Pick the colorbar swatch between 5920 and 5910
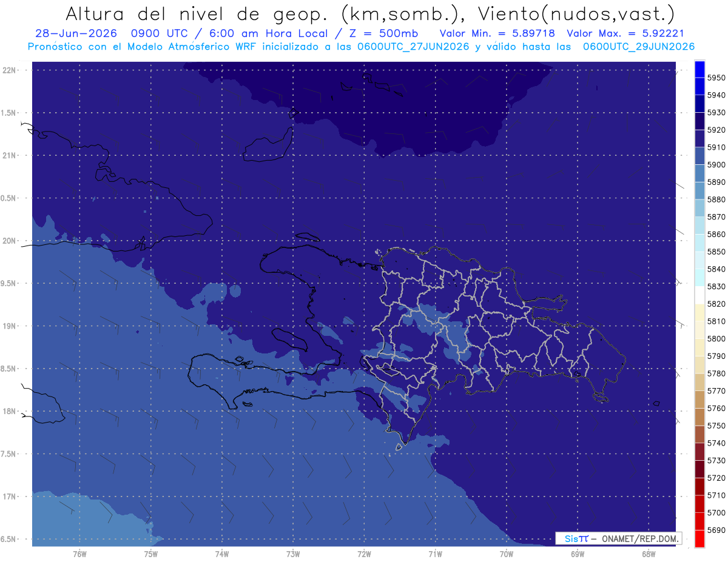Screen dimensions: 728x562 click(x=699, y=138)
